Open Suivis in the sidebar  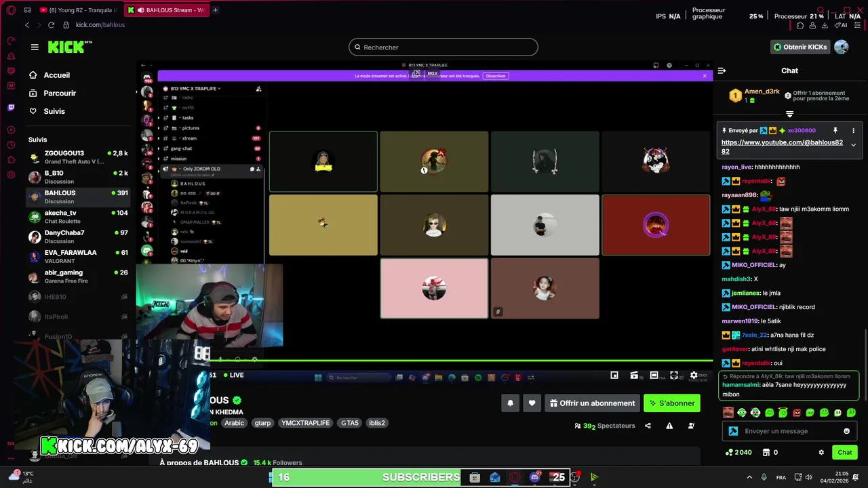54,111
